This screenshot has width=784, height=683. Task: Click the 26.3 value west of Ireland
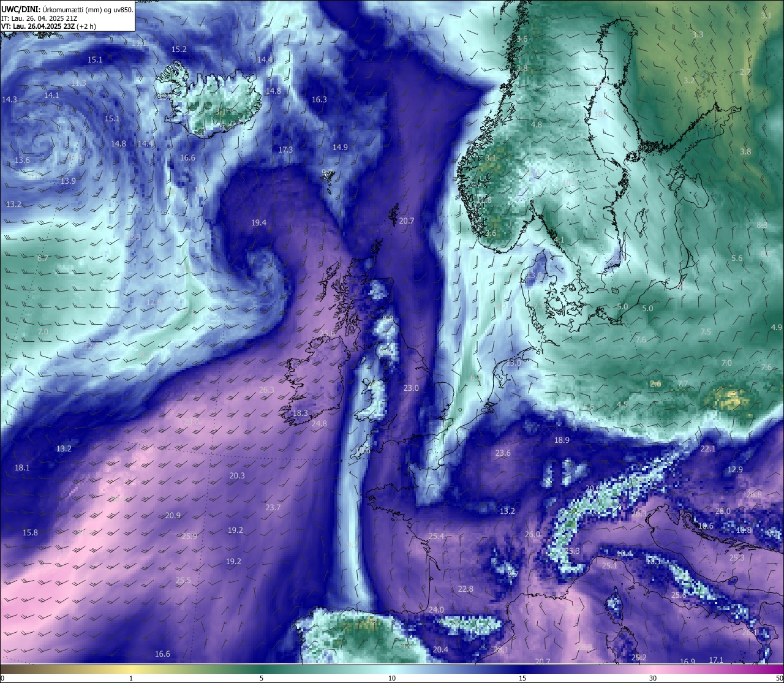(x=266, y=390)
